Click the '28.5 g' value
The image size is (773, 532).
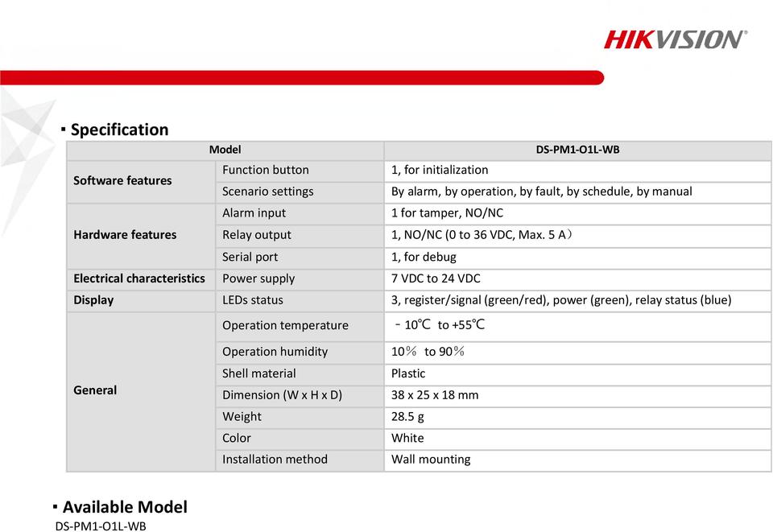pos(407,417)
